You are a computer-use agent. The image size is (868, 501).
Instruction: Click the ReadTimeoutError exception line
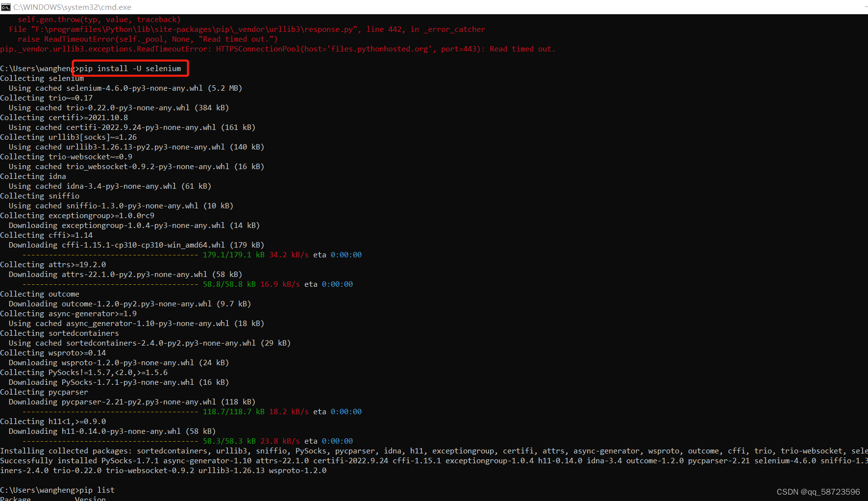[x=277, y=49]
